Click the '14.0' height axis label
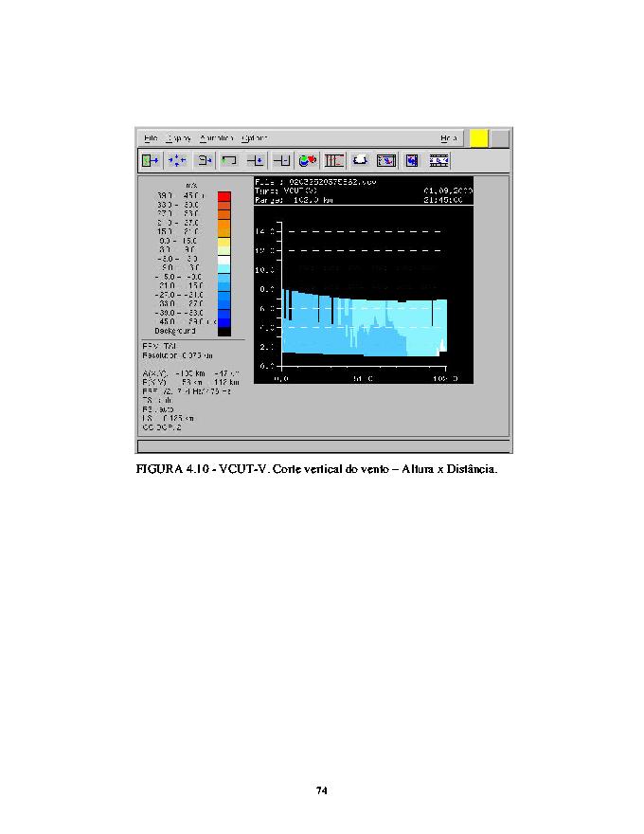644x834 pixels. [x=264, y=231]
